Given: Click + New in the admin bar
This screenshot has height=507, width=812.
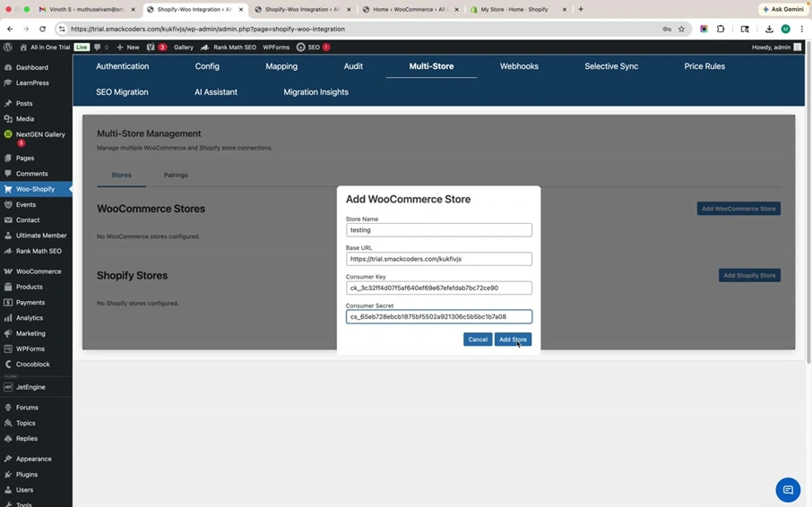Looking at the screenshot, I should pos(128,47).
